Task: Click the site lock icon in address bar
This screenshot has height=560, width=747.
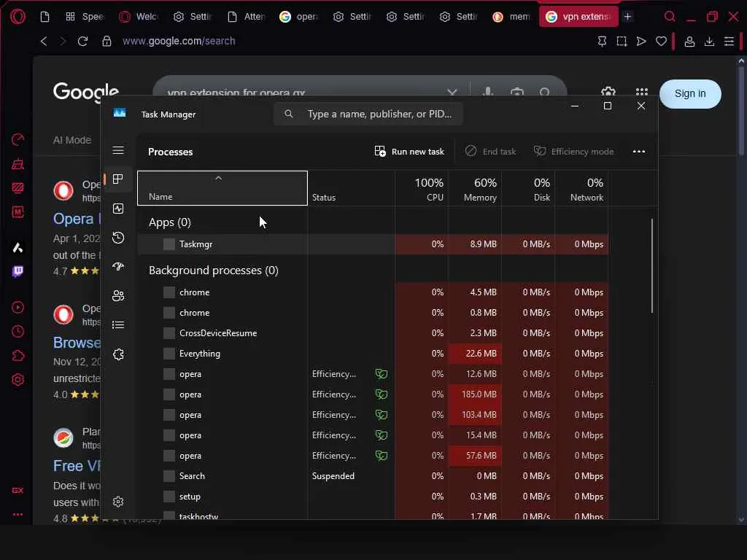Action: coord(107,42)
